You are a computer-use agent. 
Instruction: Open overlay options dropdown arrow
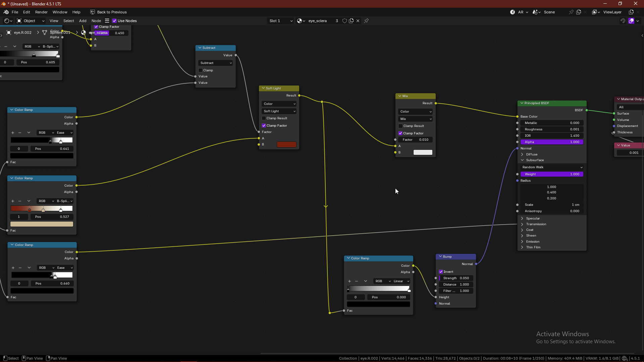pyautogui.click(x=638, y=21)
